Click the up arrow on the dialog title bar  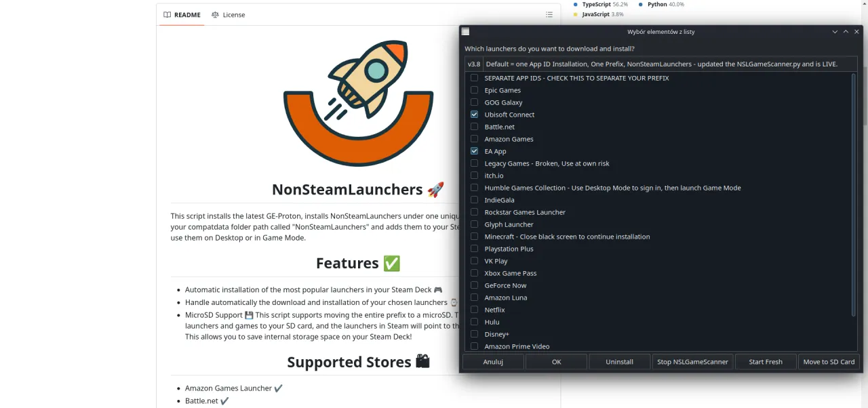[x=846, y=31]
